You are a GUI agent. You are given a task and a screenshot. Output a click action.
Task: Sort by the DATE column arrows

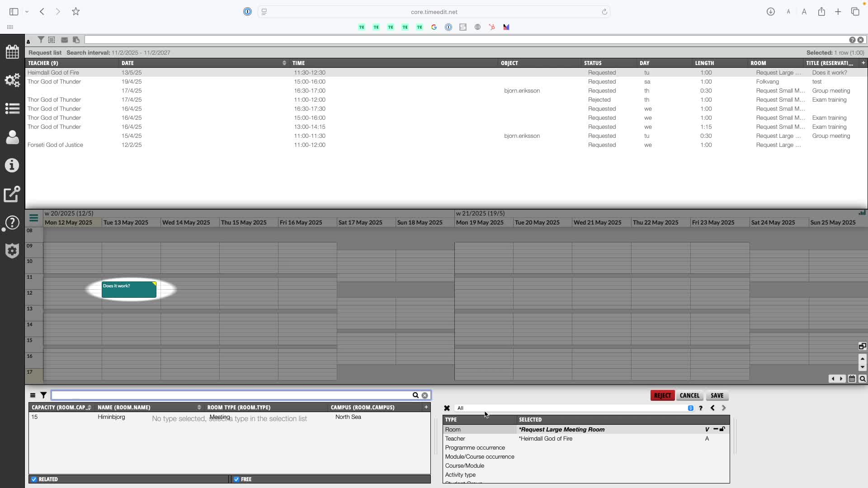284,63
